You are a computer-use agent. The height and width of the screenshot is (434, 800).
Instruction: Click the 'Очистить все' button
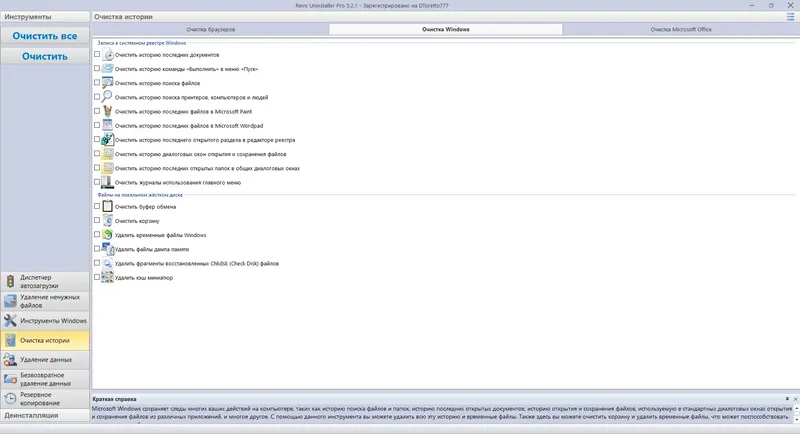pos(45,36)
